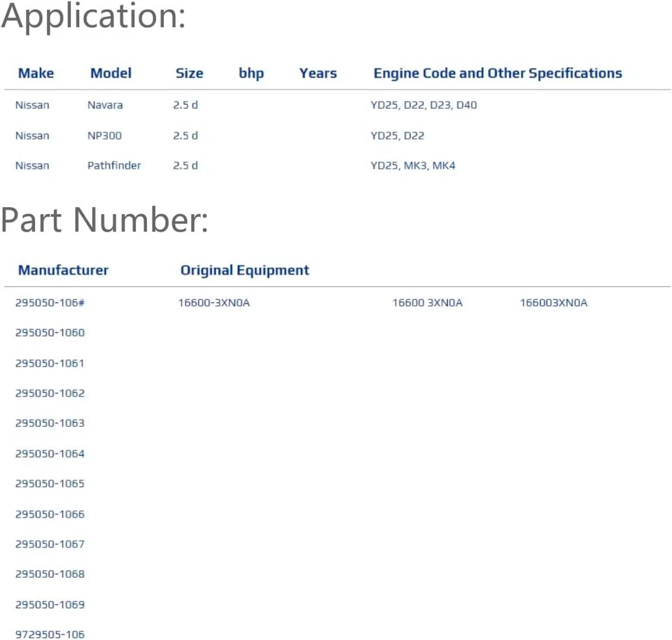Click 2.5 d size in NP300 row
672x640 pixels.
[185, 136]
